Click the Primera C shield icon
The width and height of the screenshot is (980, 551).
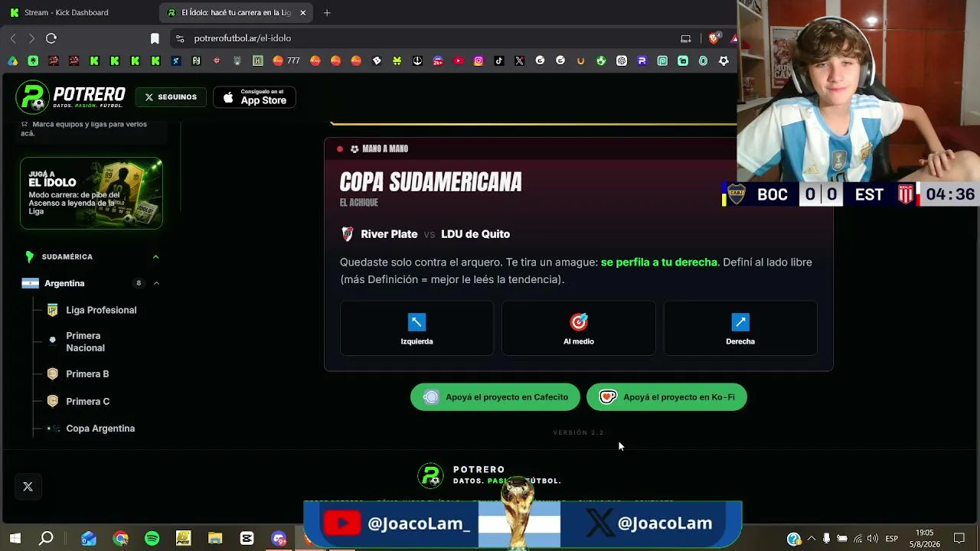(x=52, y=402)
